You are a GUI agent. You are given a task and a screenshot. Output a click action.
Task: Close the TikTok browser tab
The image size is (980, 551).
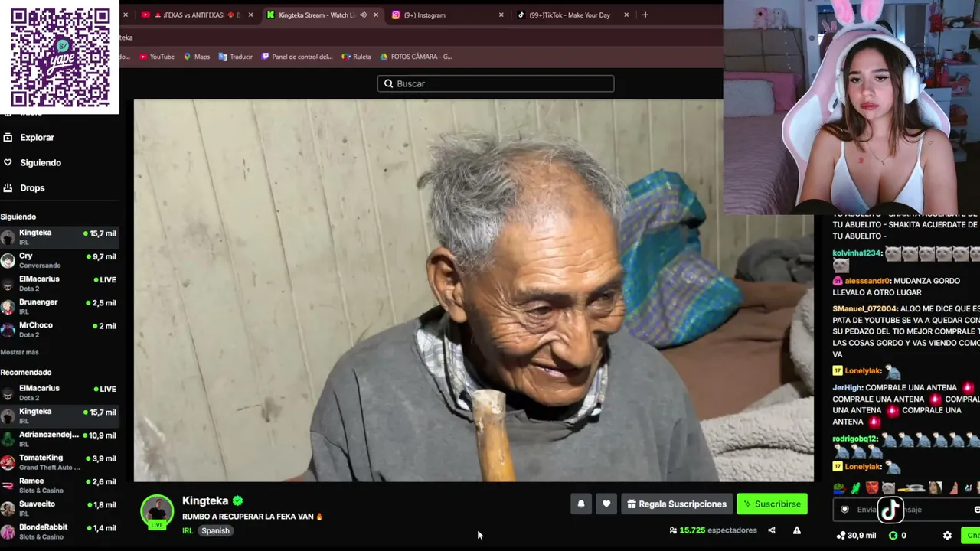[x=626, y=15]
